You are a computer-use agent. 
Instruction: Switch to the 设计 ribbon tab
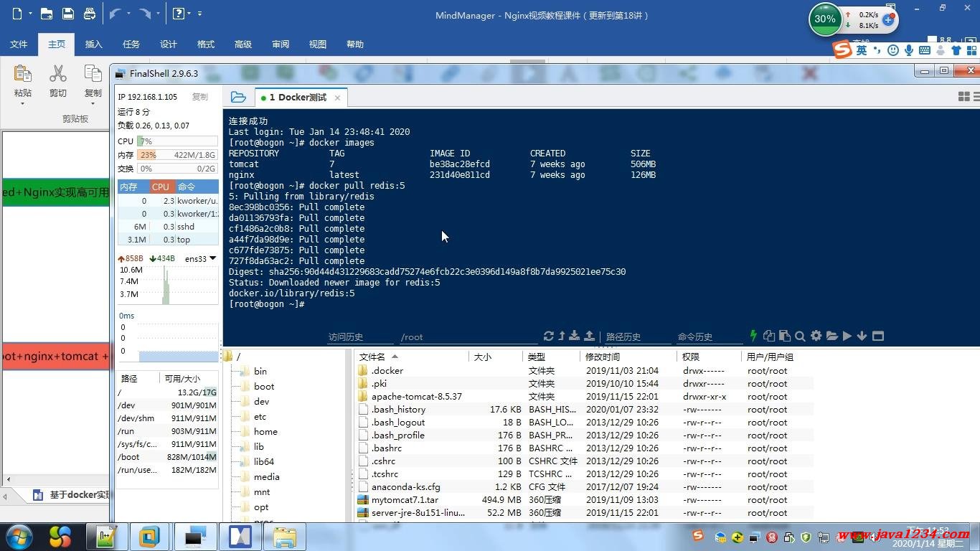coord(169,44)
